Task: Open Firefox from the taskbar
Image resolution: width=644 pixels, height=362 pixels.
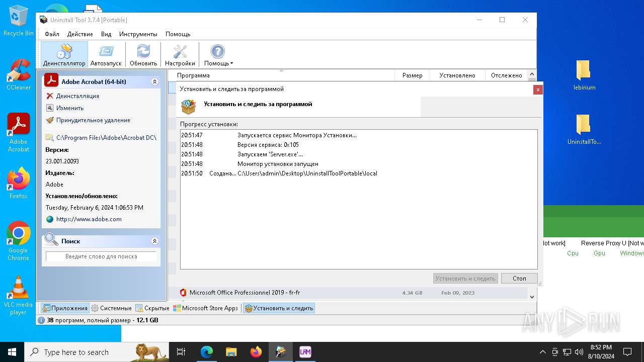Action: pos(256,352)
